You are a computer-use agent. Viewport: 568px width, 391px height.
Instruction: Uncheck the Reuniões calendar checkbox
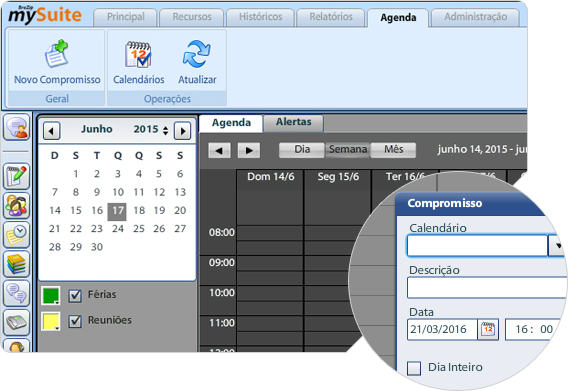pyautogui.click(x=75, y=321)
